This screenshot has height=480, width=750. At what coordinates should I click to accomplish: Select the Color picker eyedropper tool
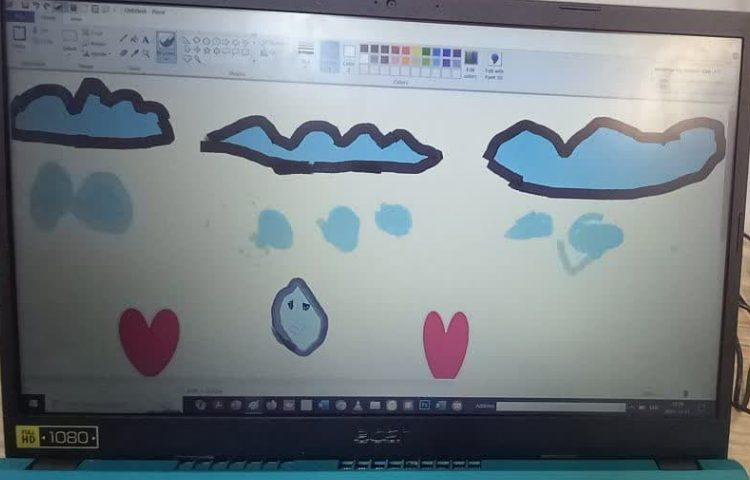(134, 52)
